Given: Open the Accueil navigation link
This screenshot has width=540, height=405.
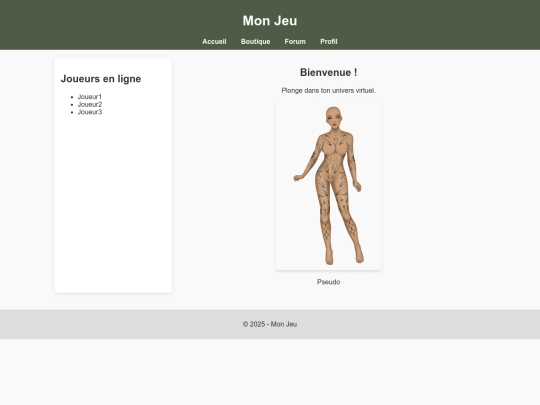Looking at the screenshot, I should 214,42.
